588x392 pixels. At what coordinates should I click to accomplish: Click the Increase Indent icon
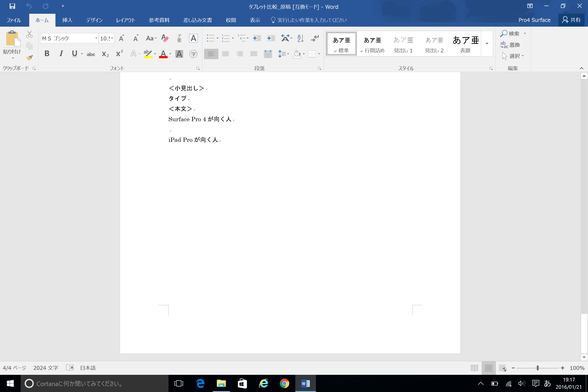coord(271,38)
